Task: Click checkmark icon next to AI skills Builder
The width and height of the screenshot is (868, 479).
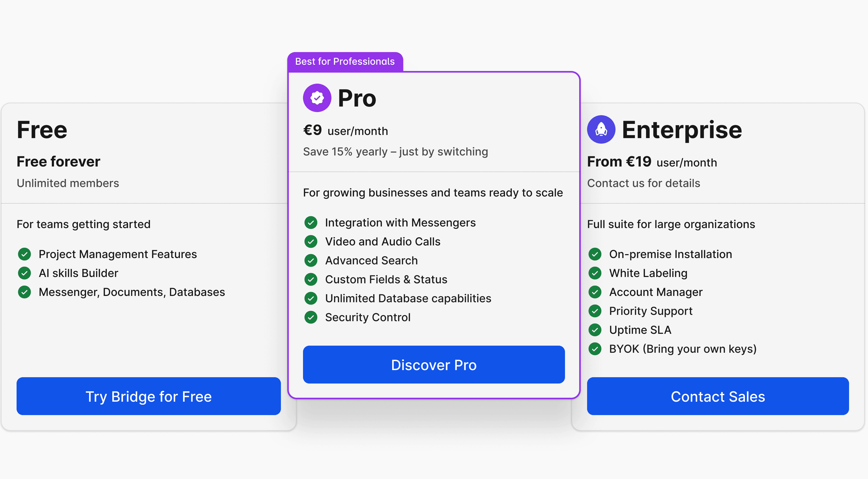Action: [24, 273]
